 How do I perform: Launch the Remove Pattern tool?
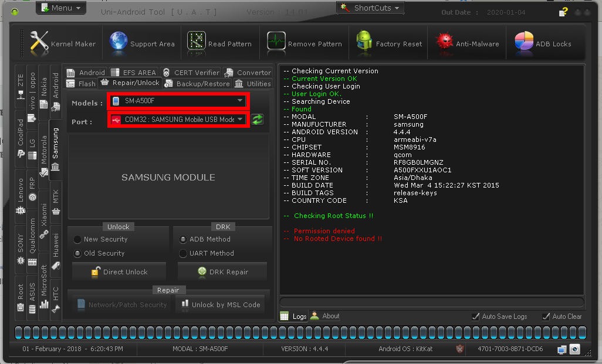pos(304,44)
